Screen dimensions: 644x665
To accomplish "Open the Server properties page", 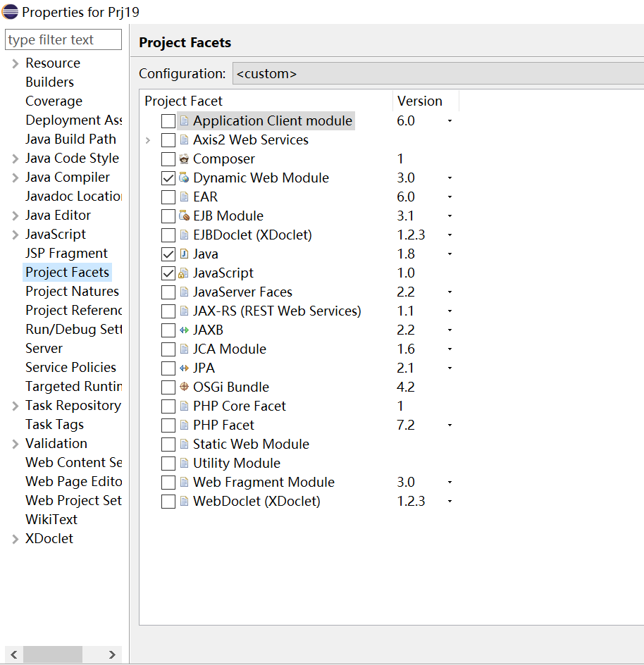I will (x=44, y=348).
